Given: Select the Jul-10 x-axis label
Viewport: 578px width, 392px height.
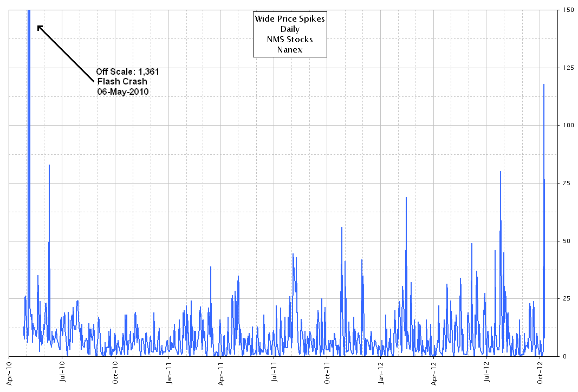Looking at the screenshot, I should click(62, 372).
